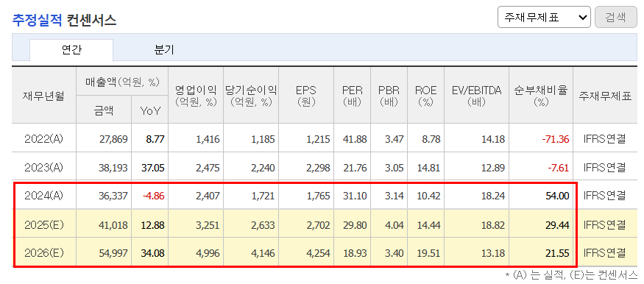Click EPS value 1,765

pos(318,196)
